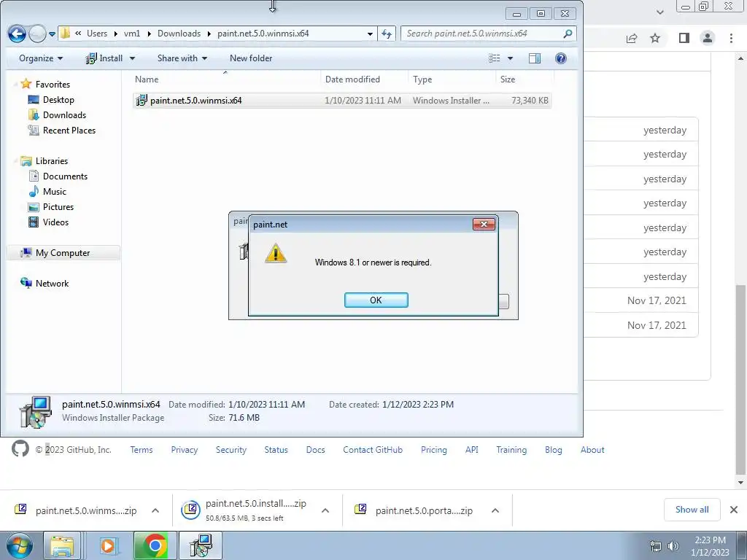Expand the address bar history dropdown
The width and height of the screenshot is (747, 560).
370,34
